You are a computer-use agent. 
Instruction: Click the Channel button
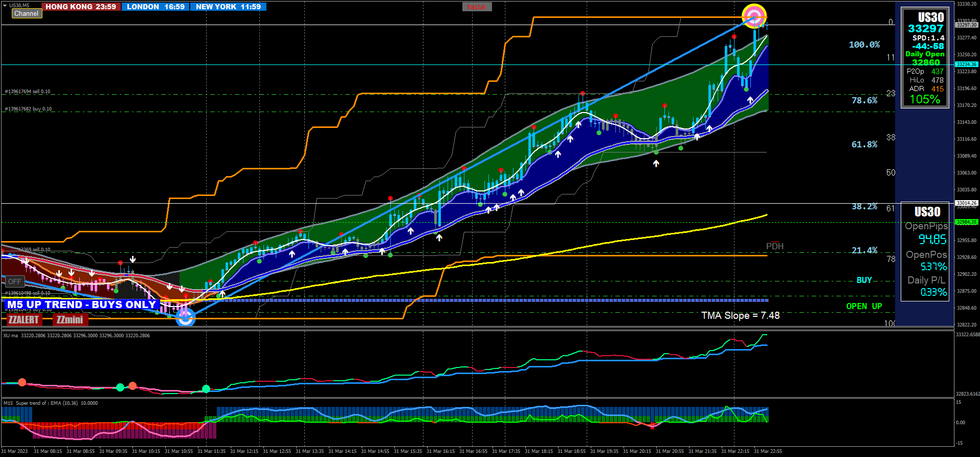(x=27, y=14)
